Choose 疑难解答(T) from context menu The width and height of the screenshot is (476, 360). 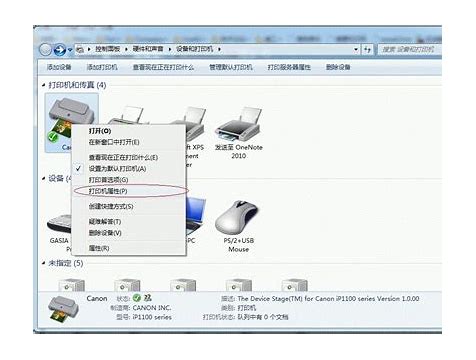point(129,222)
